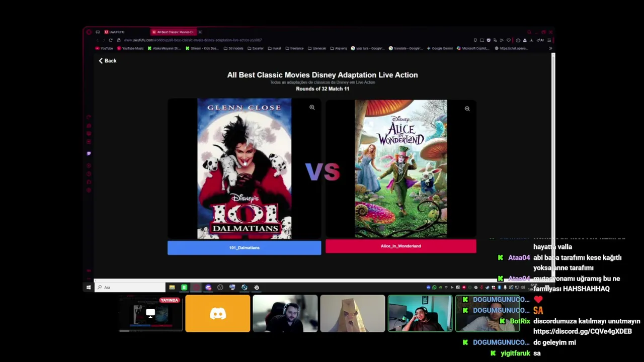
Task: Go back using the Back arrow link
Action: click(x=108, y=61)
